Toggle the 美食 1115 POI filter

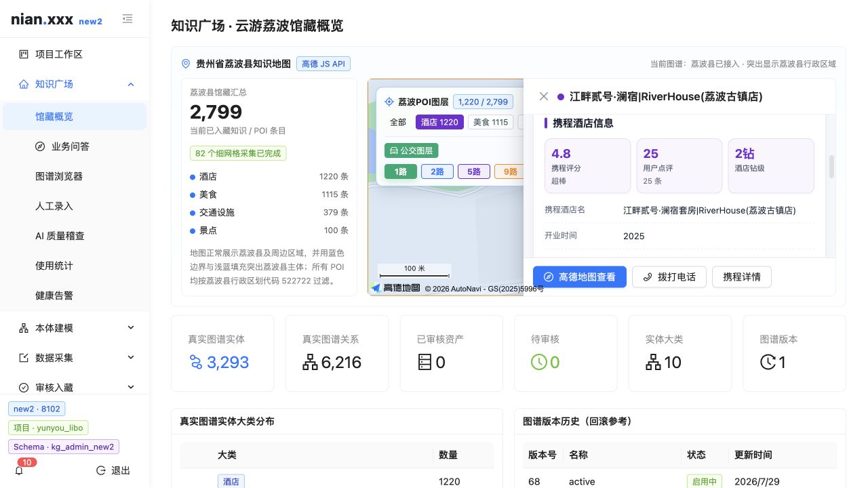click(x=491, y=122)
